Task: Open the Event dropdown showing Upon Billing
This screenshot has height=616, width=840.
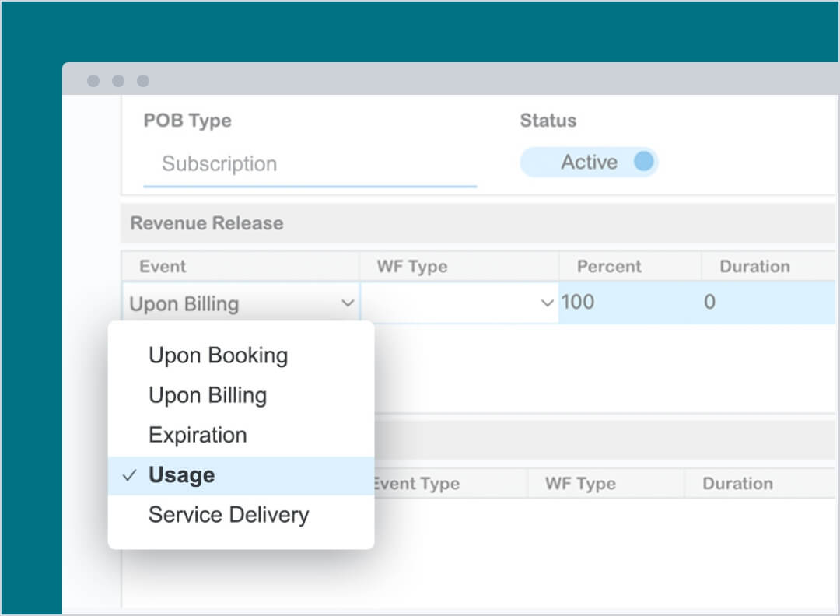Action: [240, 303]
